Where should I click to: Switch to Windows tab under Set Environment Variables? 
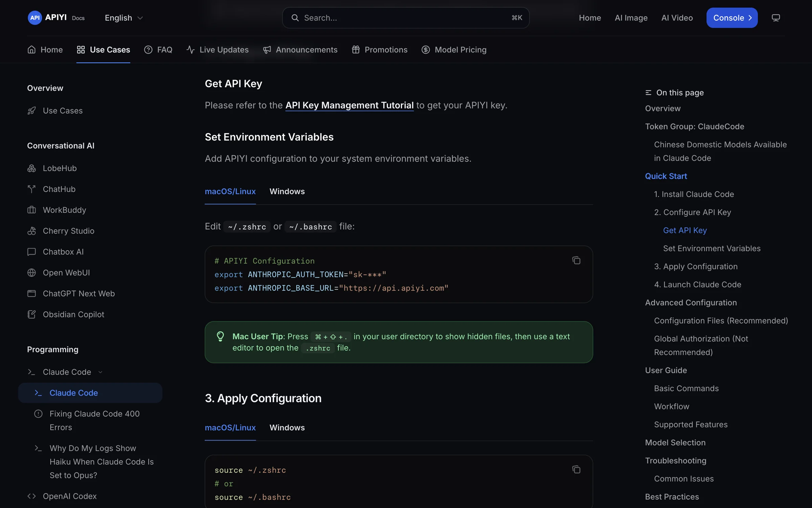287,191
